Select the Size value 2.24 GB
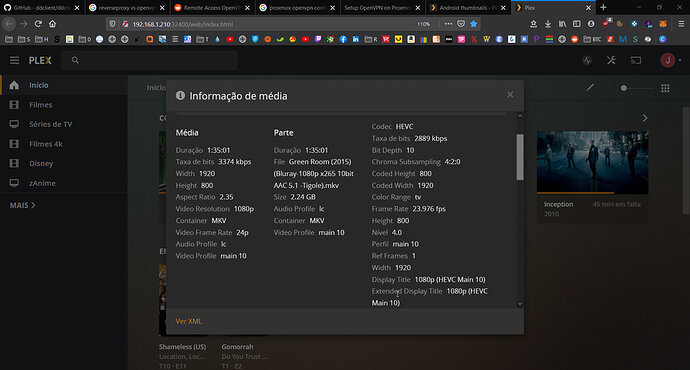Image resolution: width=690 pixels, height=370 pixels. coord(303,197)
